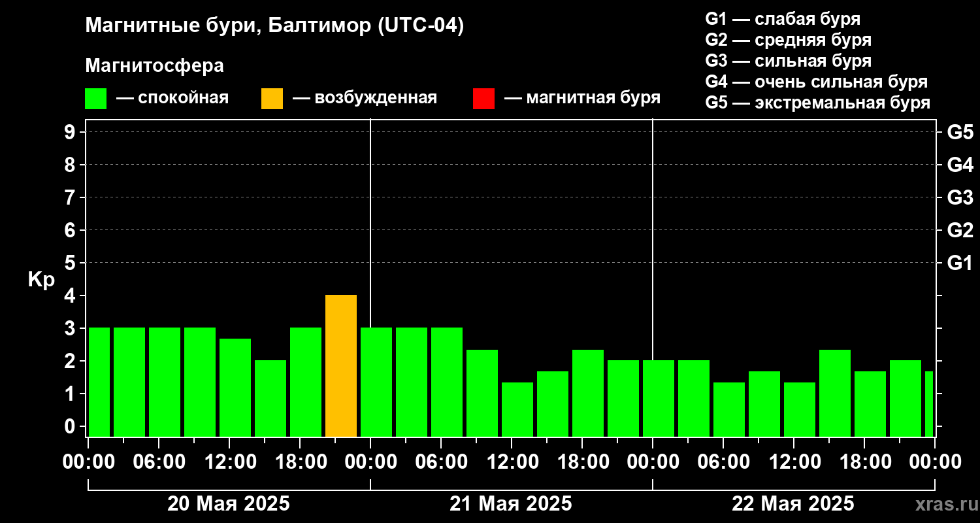Click the 'G4' mark on the right axis
The height and width of the screenshot is (523, 980).
click(960, 165)
